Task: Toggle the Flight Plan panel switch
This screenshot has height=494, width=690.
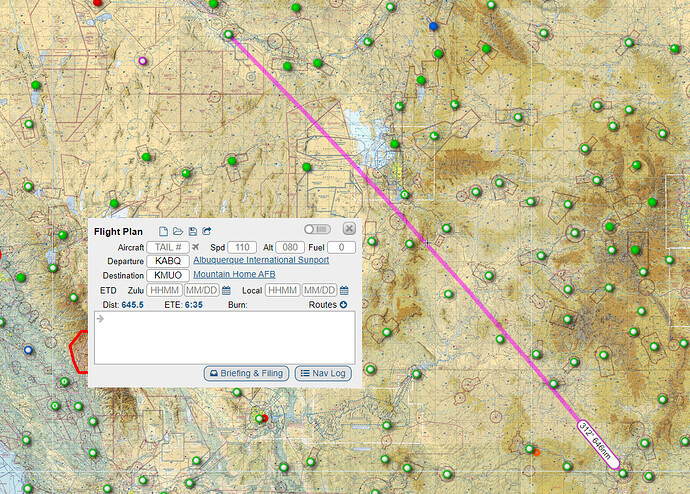Action: (x=320, y=229)
